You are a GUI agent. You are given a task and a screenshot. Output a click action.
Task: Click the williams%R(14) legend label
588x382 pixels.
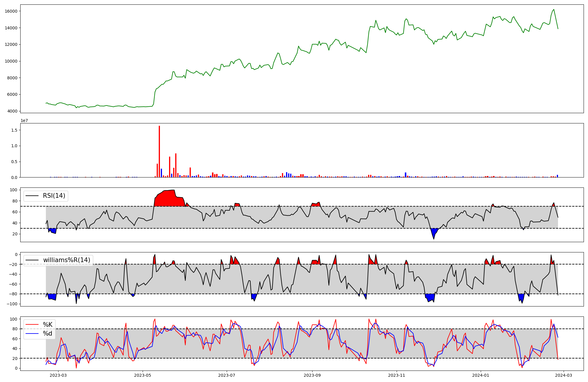66,260
